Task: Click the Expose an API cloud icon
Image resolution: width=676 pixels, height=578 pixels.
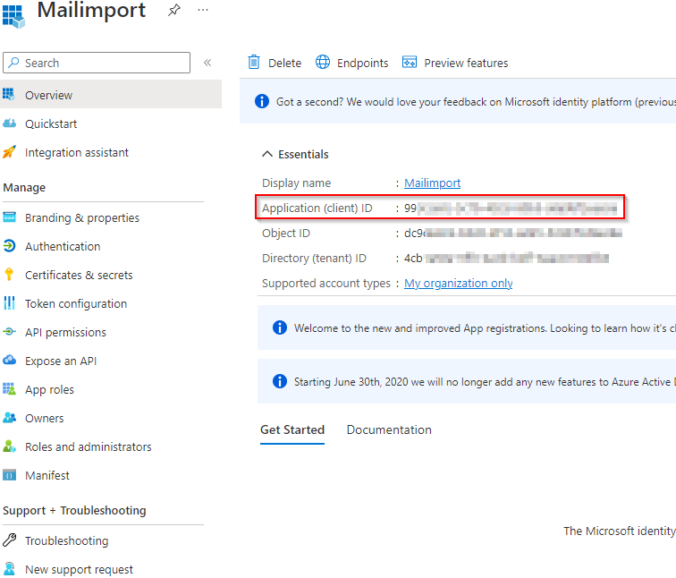Action: point(9,360)
